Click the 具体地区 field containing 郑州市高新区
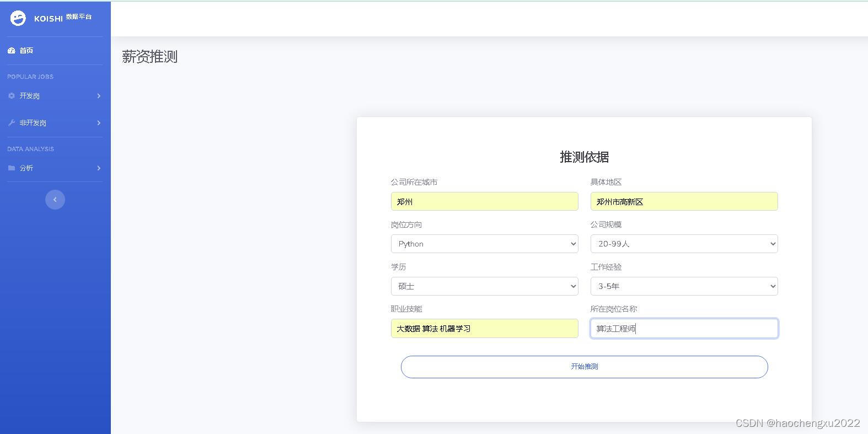 684,201
